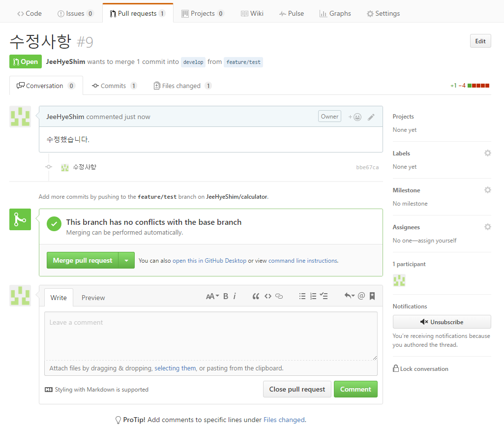Open the author avatar beside the first comment
Screen dimensions: 504x426
click(x=20, y=117)
